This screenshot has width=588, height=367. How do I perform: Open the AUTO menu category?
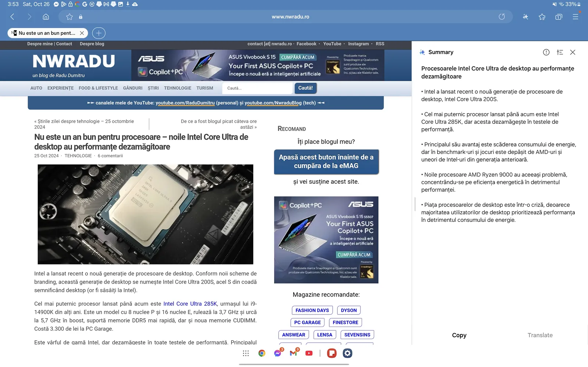tap(36, 88)
